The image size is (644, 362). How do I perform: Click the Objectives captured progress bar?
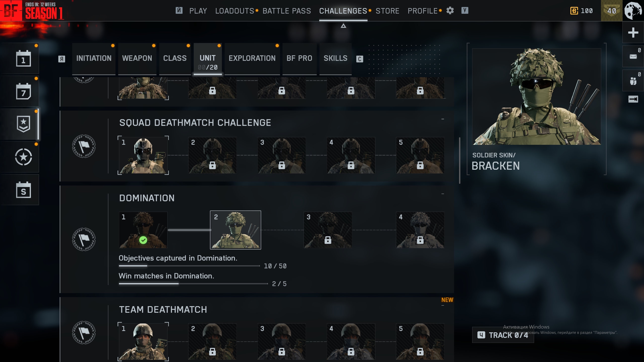click(x=189, y=266)
